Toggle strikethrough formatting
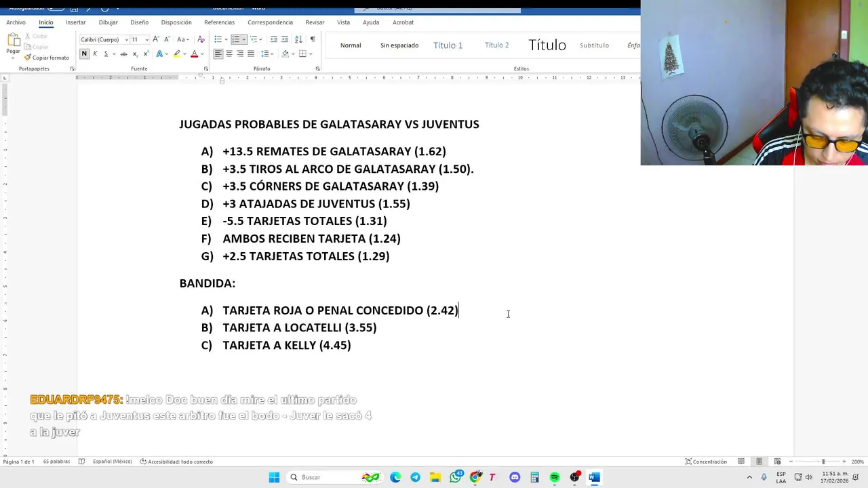The image size is (868, 488). click(x=123, y=54)
